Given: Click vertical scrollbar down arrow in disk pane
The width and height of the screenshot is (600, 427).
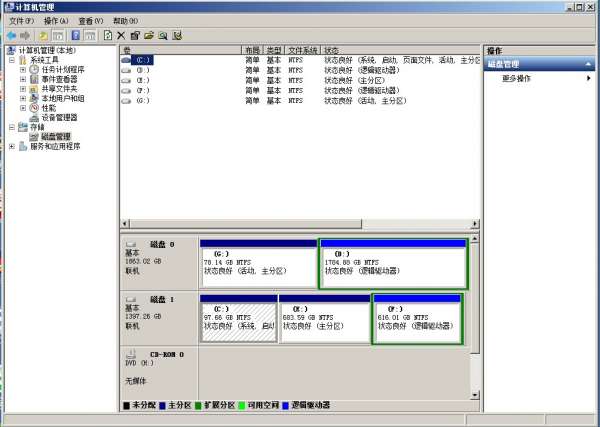Looking at the screenshot, I should pos(475,395).
